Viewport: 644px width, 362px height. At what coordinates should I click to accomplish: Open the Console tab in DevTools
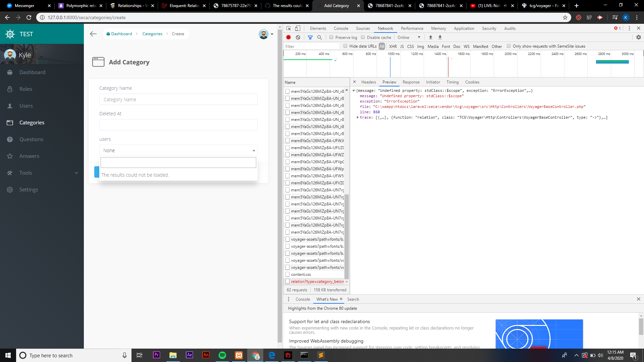point(341,28)
